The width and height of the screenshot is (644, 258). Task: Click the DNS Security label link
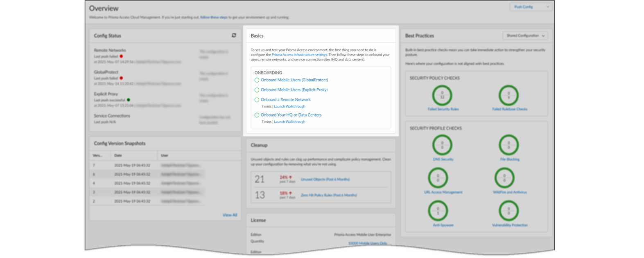point(443,159)
